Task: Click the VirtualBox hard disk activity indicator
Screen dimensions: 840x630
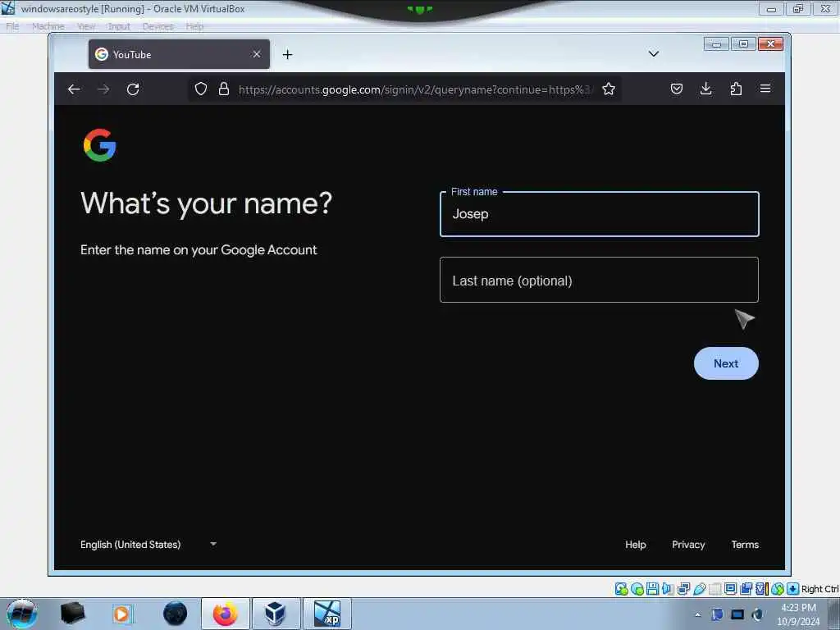Action: coord(622,589)
